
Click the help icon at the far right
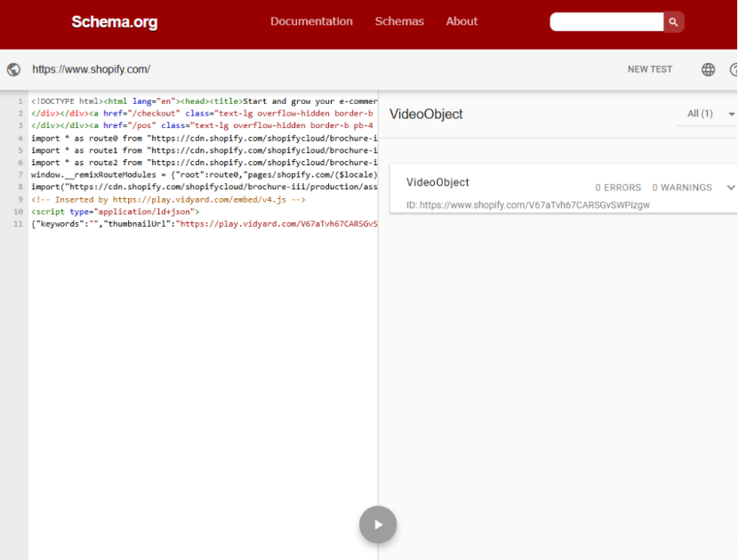[x=734, y=69]
